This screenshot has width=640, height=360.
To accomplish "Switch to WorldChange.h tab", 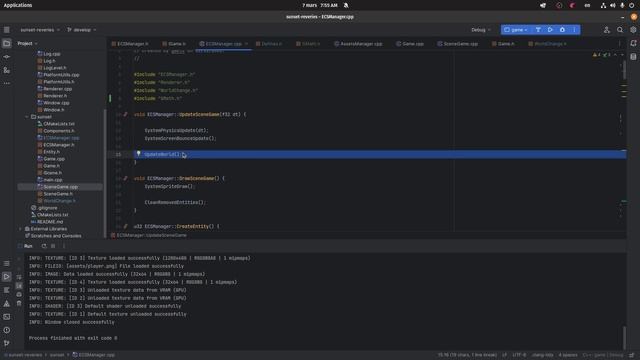I will click(x=547, y=44).
